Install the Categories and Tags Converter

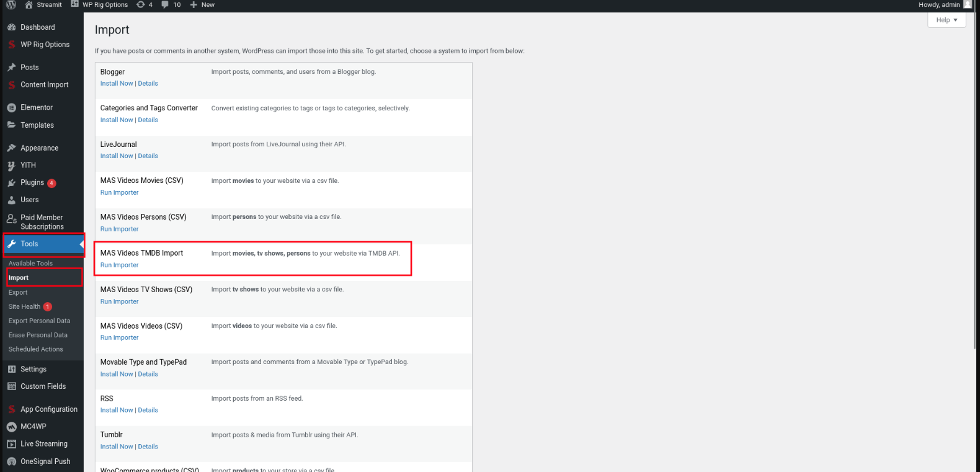[117, 120]
